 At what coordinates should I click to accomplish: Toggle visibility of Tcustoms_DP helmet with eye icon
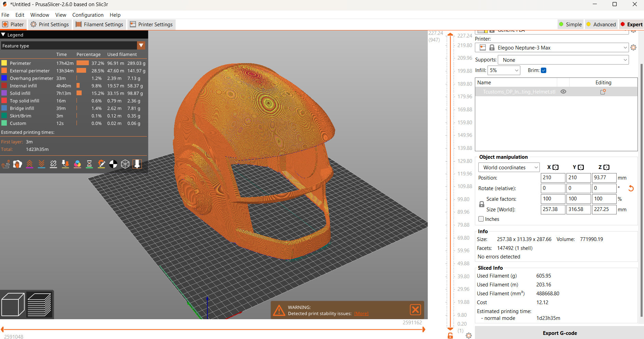pos(563,91)
